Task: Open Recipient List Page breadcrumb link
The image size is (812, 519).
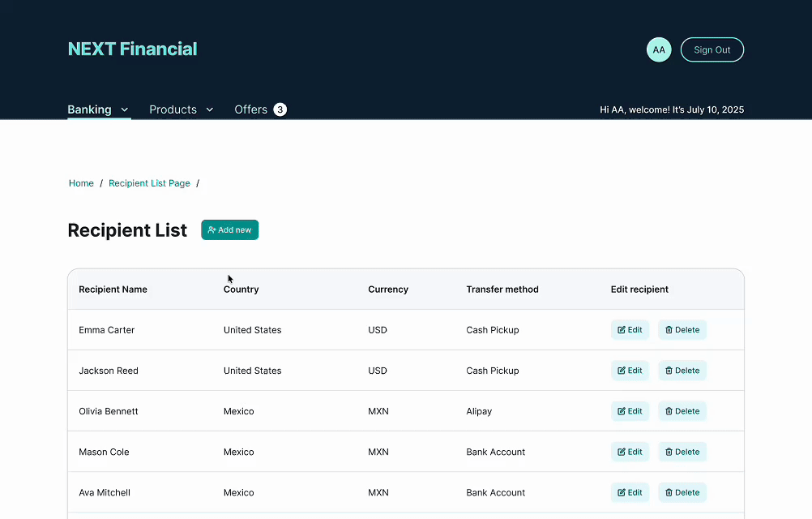Action: click(149, 183)
